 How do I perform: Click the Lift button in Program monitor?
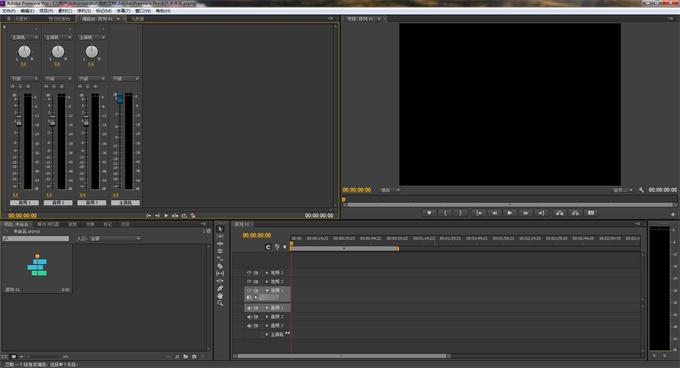tap(559, 213)
